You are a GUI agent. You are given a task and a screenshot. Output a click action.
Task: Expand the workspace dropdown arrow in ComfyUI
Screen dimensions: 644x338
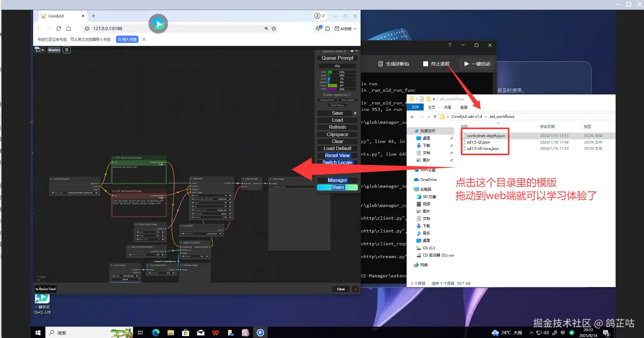pos(42,50)
